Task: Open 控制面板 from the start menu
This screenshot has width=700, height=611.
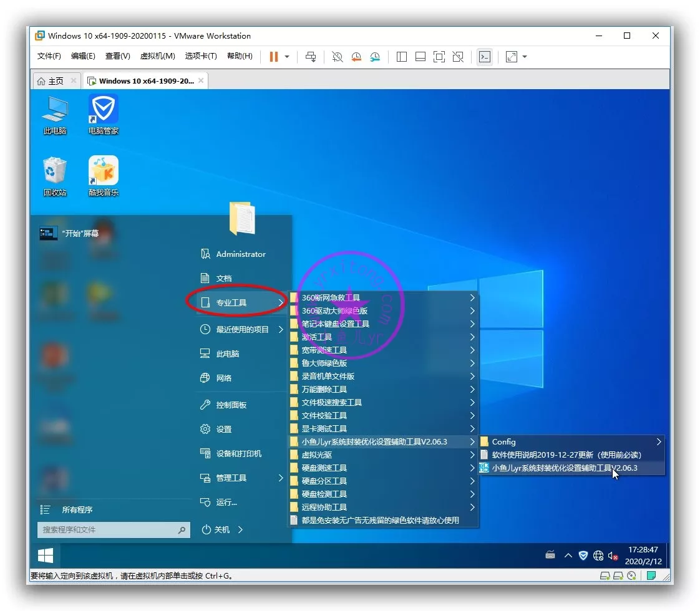Action: [x=231, y=405]
